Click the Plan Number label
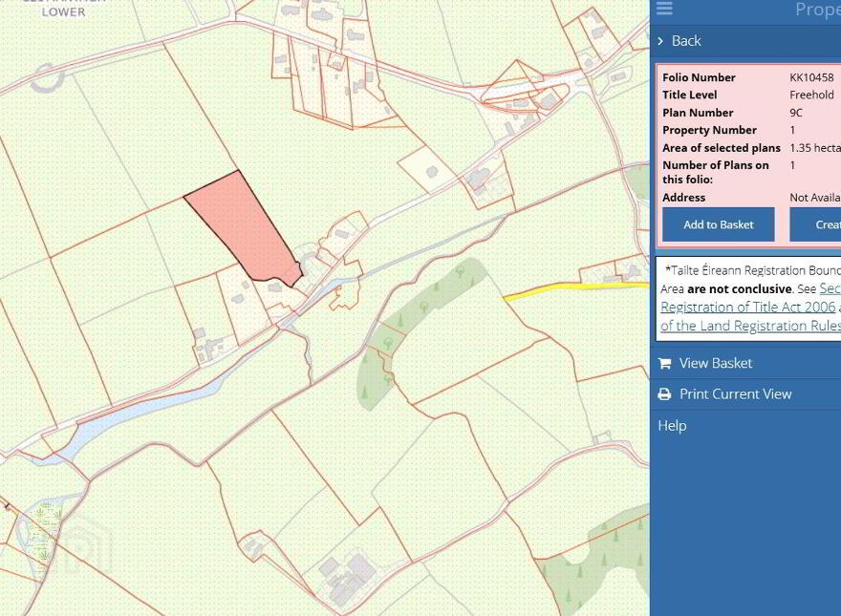841x616 pixels. coord(698,113)
